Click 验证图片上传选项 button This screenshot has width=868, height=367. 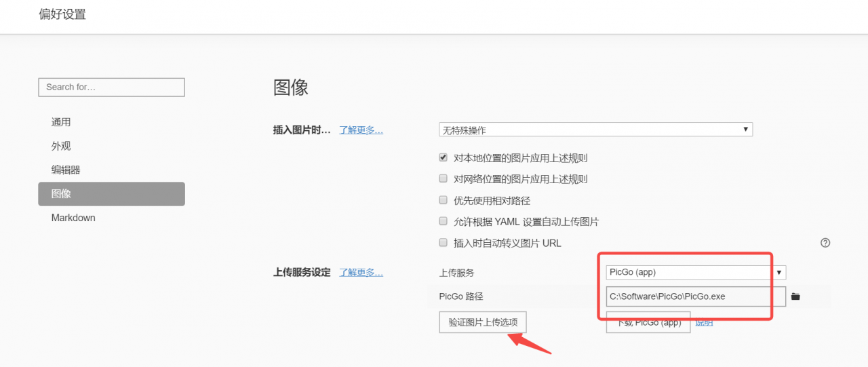point(483,322)
